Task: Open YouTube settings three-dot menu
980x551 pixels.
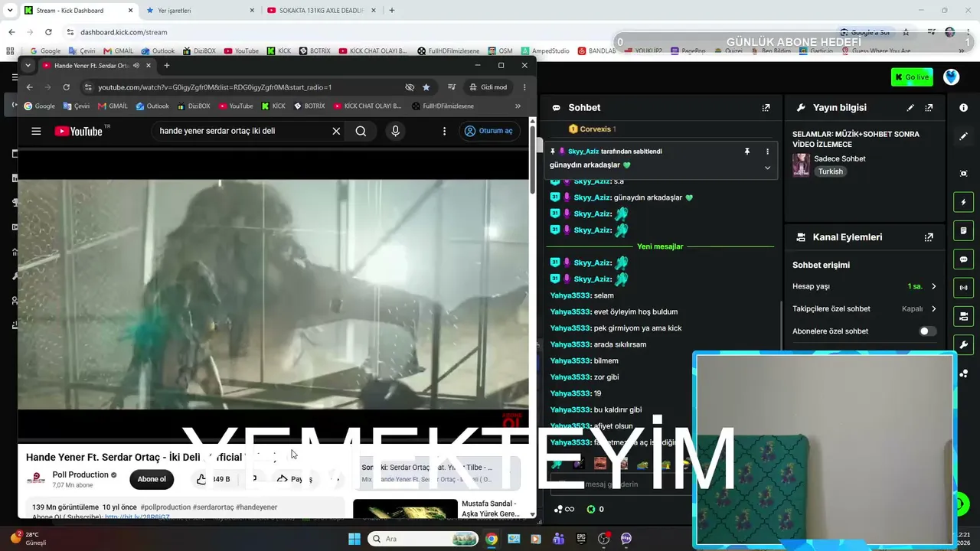Action: [444, 131]
